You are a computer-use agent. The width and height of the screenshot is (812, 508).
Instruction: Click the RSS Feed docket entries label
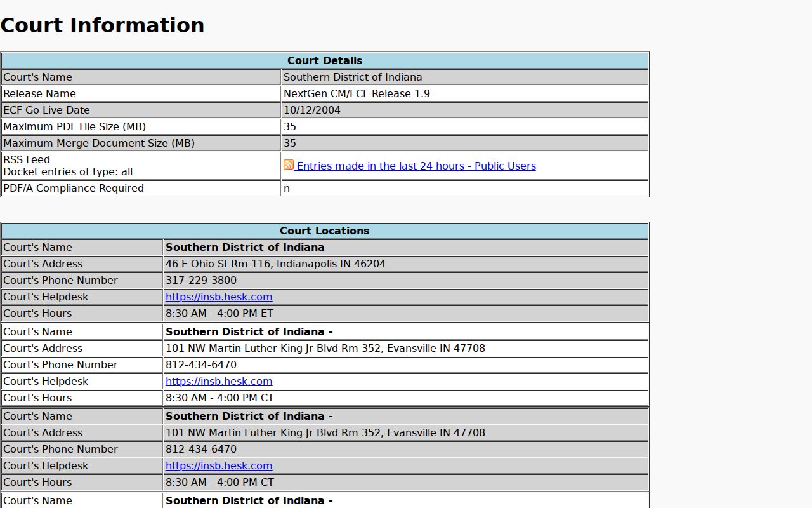(68, 166)
